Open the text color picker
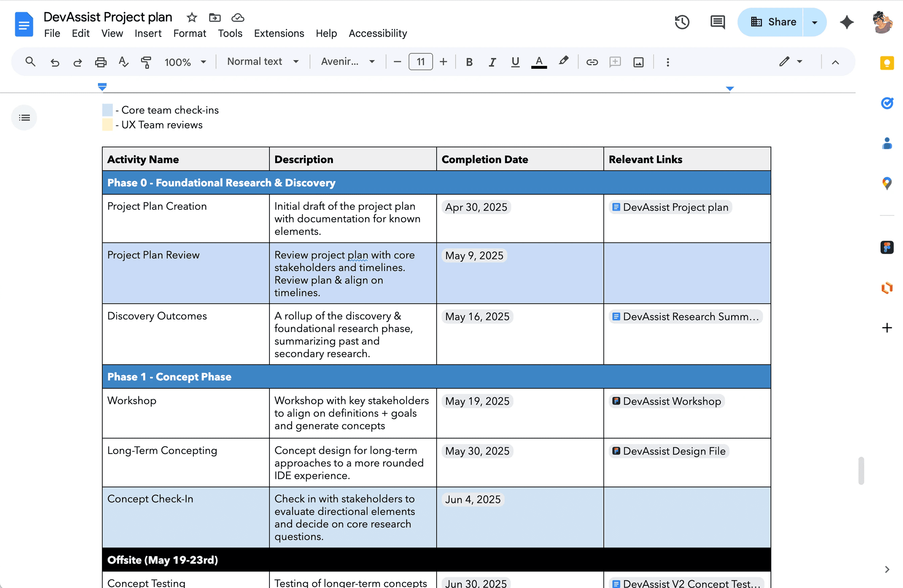The height and width of the screenshot is (588, 903). tap(538, 62)
